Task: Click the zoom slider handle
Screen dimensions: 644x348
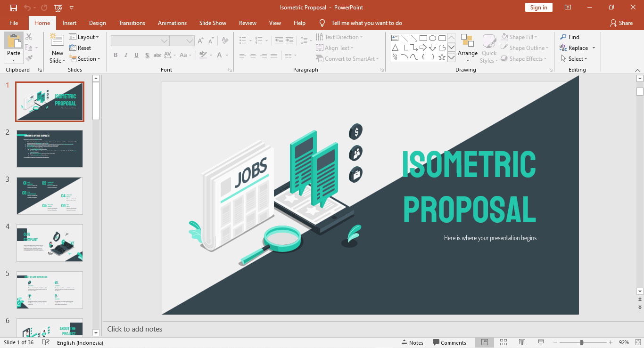Action: point(582,342)
